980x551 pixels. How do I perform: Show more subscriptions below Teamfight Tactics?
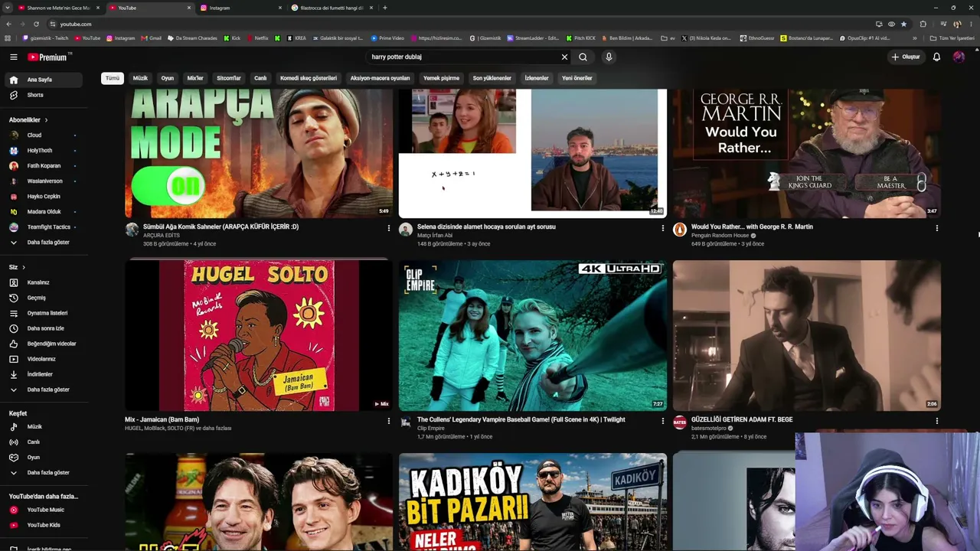(x=44, y=243)
